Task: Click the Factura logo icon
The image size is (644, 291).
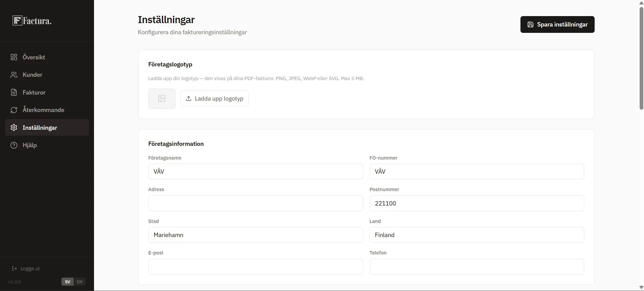Action: click(17, 21)
